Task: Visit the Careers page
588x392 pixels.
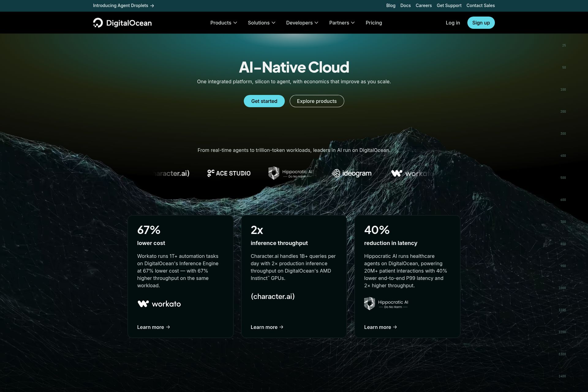Action: [424, 6]
